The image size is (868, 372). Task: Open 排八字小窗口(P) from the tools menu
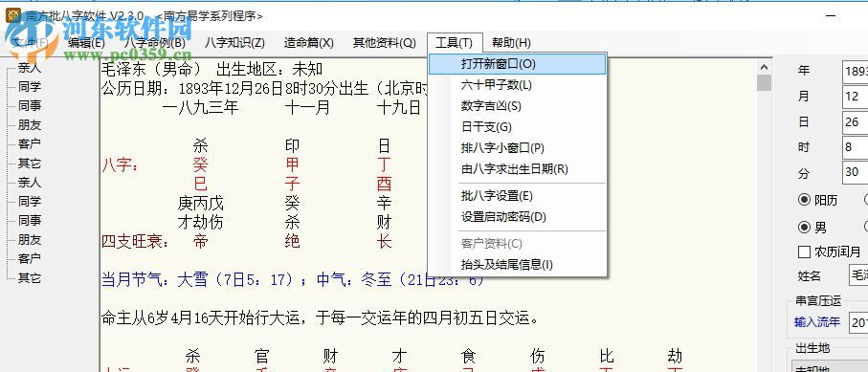coord(518,148)
